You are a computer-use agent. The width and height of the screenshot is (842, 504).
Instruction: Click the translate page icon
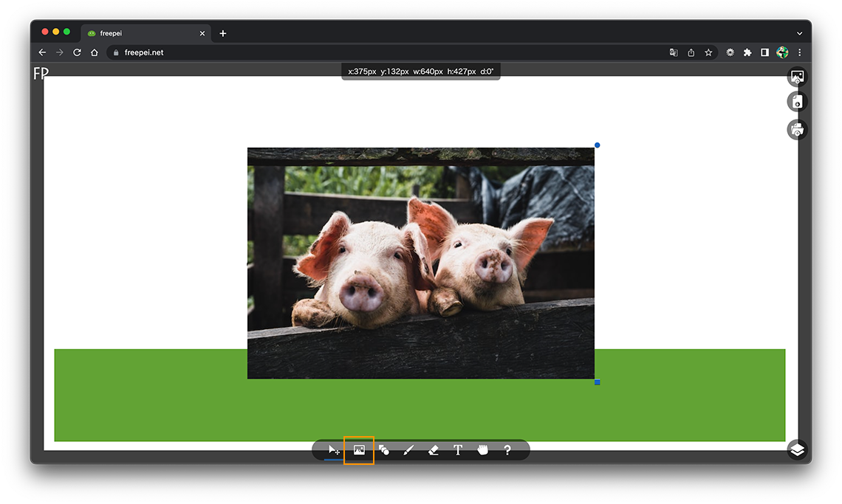tap(674, 52)
